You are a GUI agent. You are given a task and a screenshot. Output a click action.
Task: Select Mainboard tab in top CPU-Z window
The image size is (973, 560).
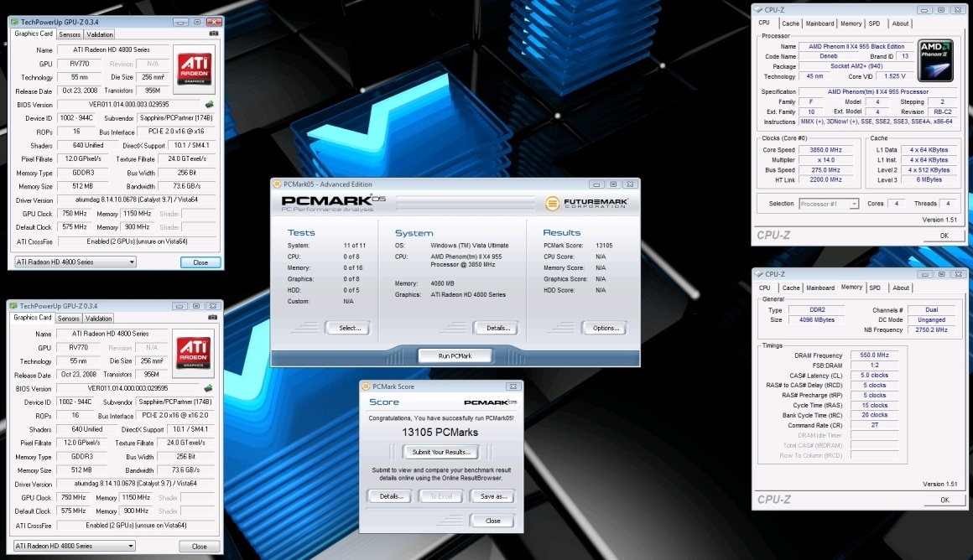pos(820,23)
